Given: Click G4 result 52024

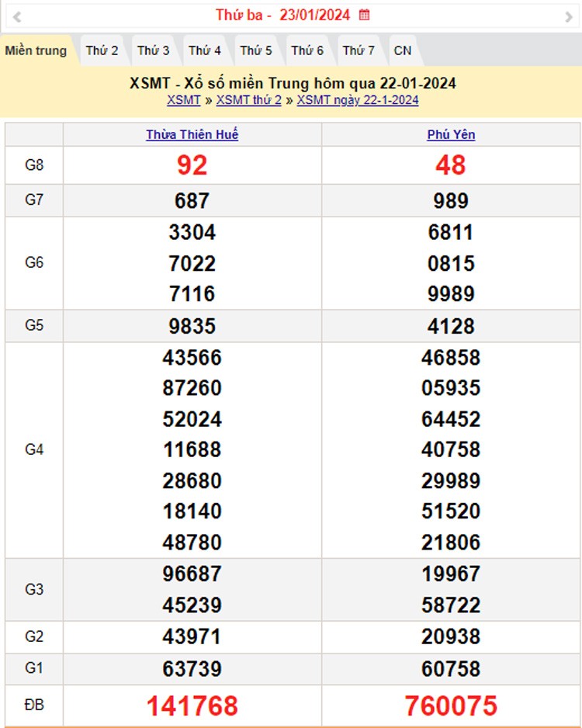Looking at the screenshot, I should pyautogui.click(x=192, y=419).
